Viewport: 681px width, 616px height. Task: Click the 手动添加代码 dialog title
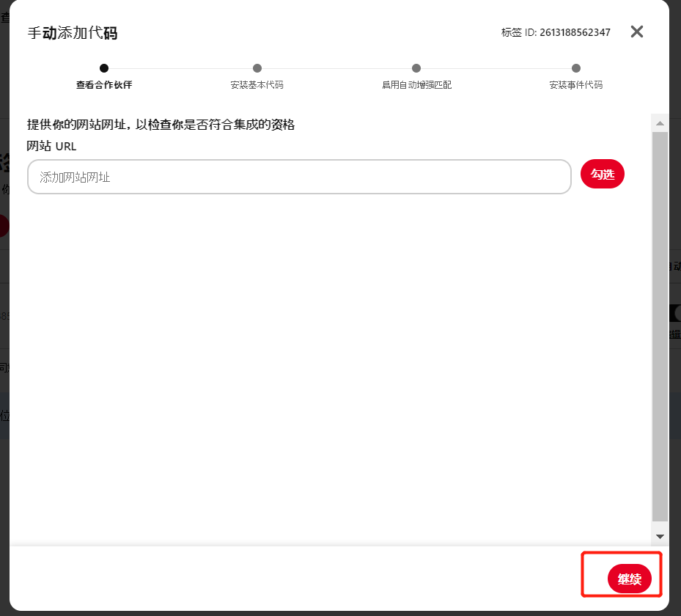72,33
